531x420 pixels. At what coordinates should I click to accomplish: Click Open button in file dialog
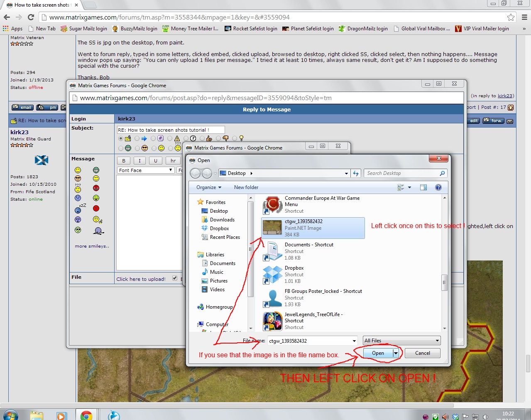[x=378, y=353]
